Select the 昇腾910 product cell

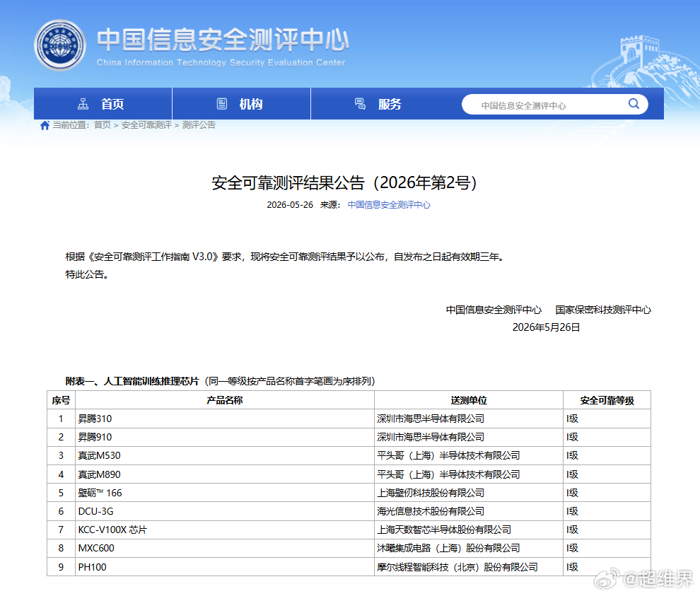pyautogui.click(x=225, y=438)
